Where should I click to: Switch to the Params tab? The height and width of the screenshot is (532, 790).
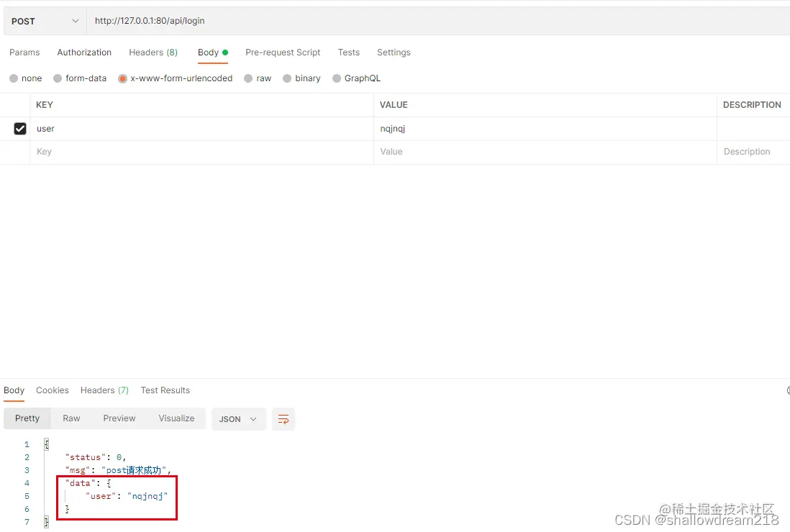(x=24, y=52)
